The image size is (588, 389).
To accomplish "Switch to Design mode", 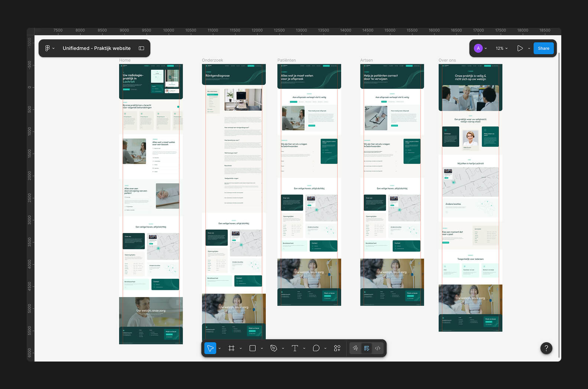I will pyautogui.click(x=367, y=348).
